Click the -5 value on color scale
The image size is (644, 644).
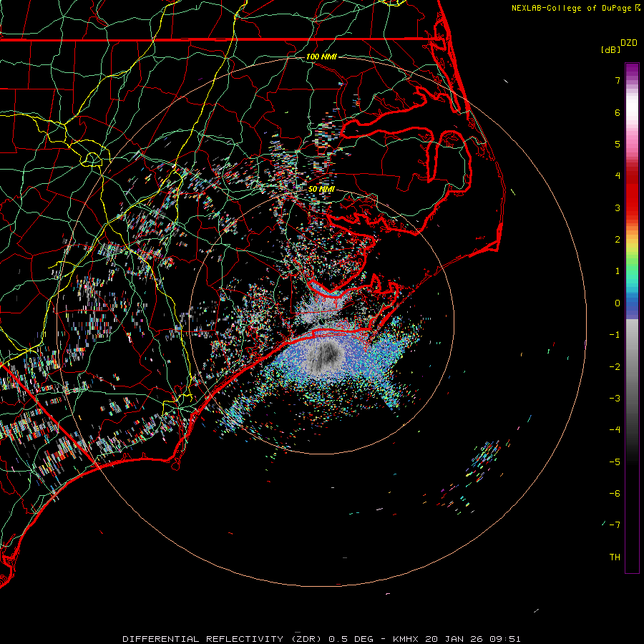point(615,462)
